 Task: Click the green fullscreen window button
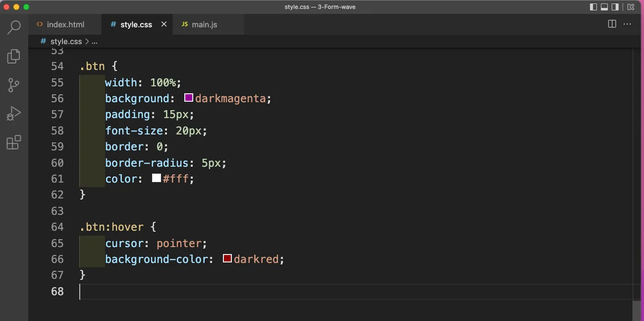[26, 7]
